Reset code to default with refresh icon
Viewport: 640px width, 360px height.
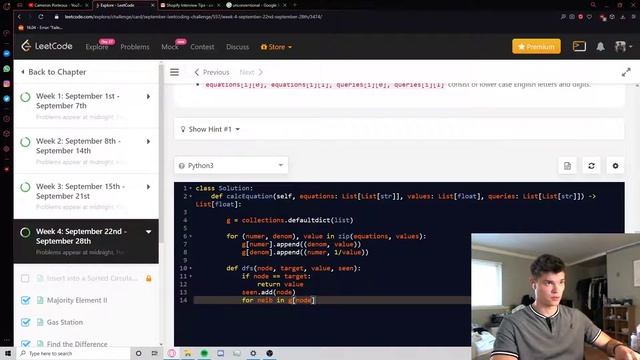point(591,166)
